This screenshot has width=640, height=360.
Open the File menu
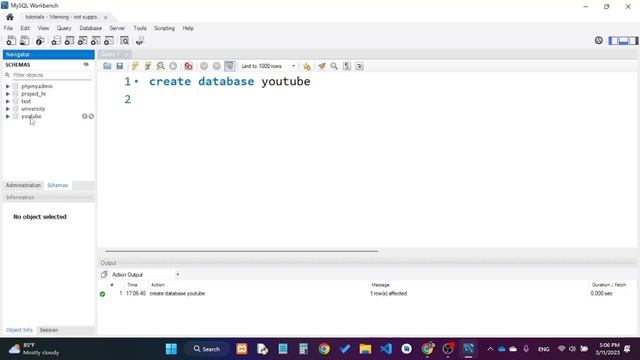8,28
